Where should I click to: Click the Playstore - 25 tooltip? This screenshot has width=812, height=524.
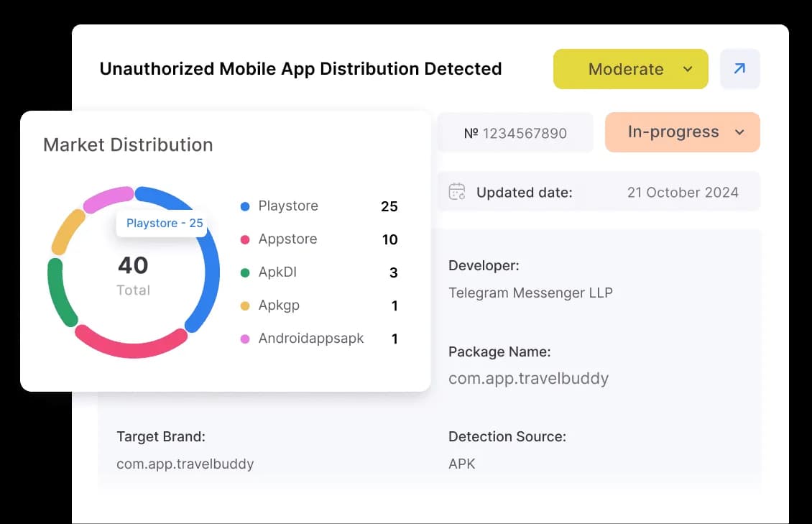[164, 224]
